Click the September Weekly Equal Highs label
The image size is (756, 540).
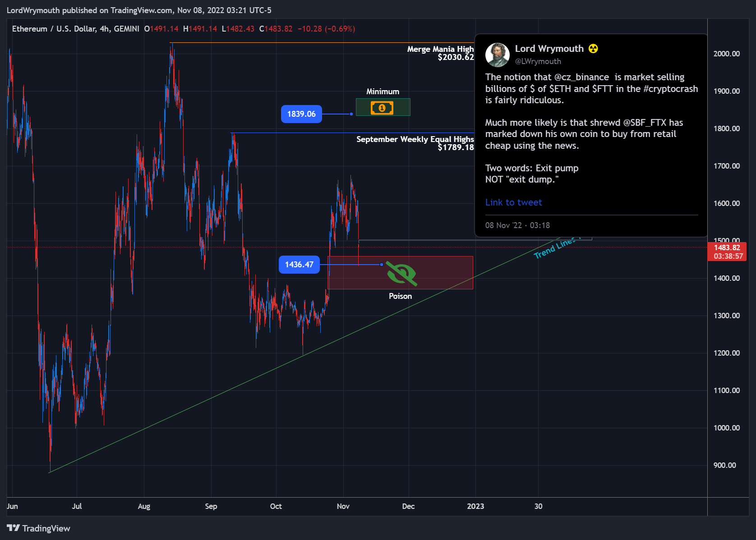(x=415, y=143)
